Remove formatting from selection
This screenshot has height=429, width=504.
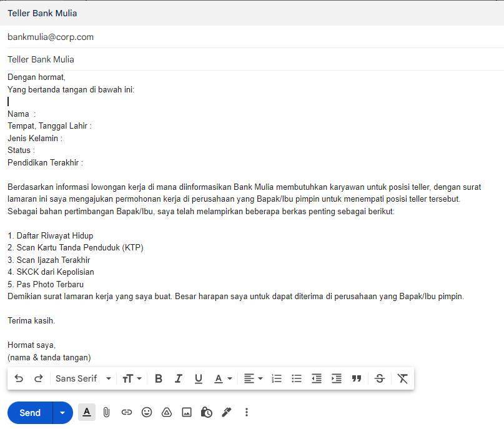pos(402,378)
